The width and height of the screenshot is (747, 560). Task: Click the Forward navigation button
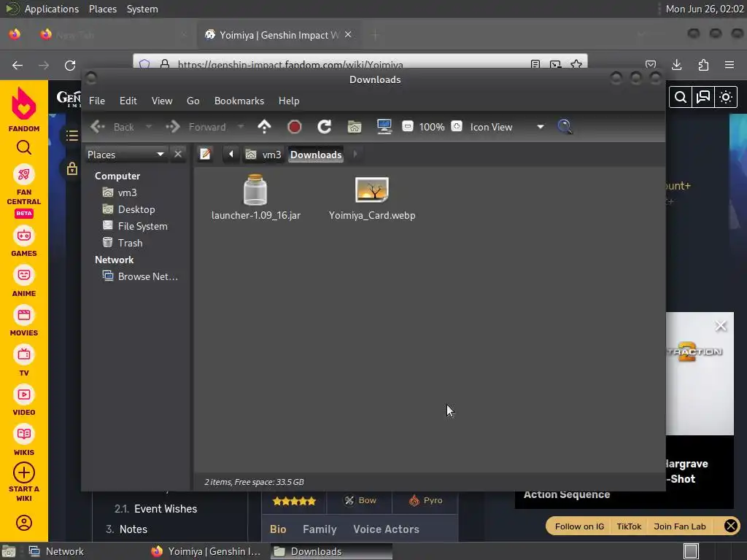pos(196,127)
